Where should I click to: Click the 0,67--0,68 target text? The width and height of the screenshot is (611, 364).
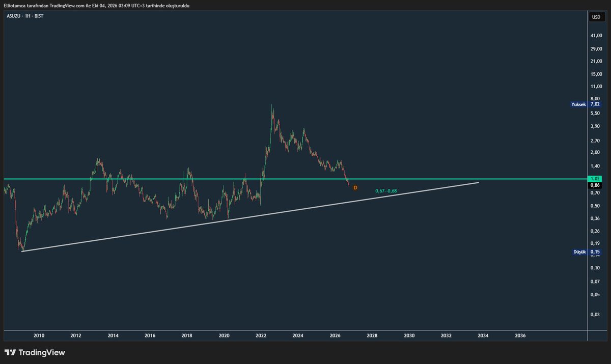click(386, 191)
